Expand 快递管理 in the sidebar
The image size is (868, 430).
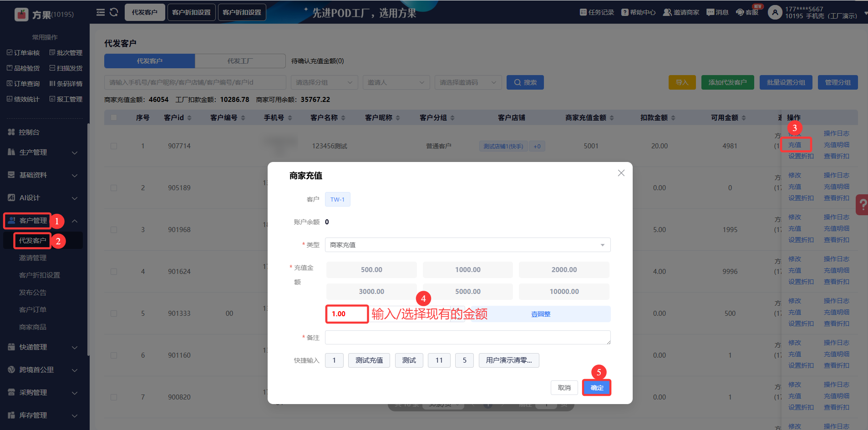(x=43, y=347)
